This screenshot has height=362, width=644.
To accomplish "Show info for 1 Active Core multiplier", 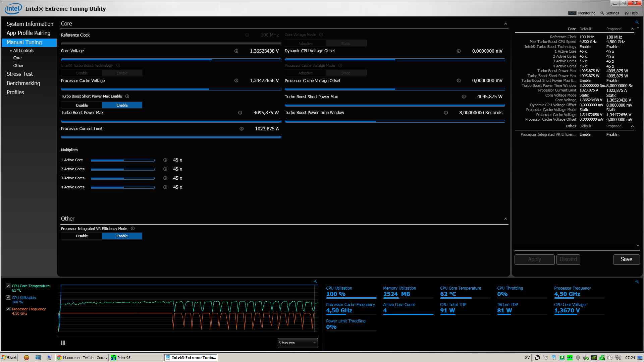I will (165, 160).
